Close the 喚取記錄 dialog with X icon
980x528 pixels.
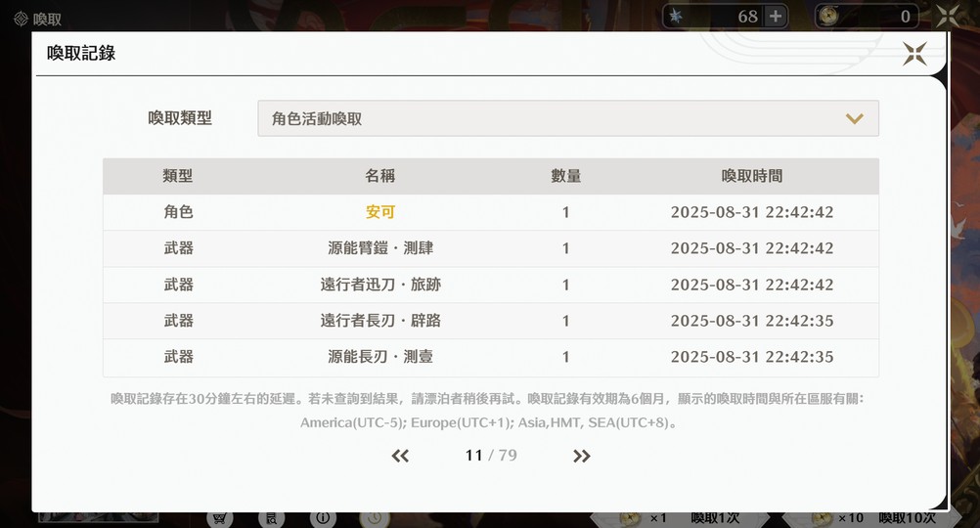(x=914, y=54)
